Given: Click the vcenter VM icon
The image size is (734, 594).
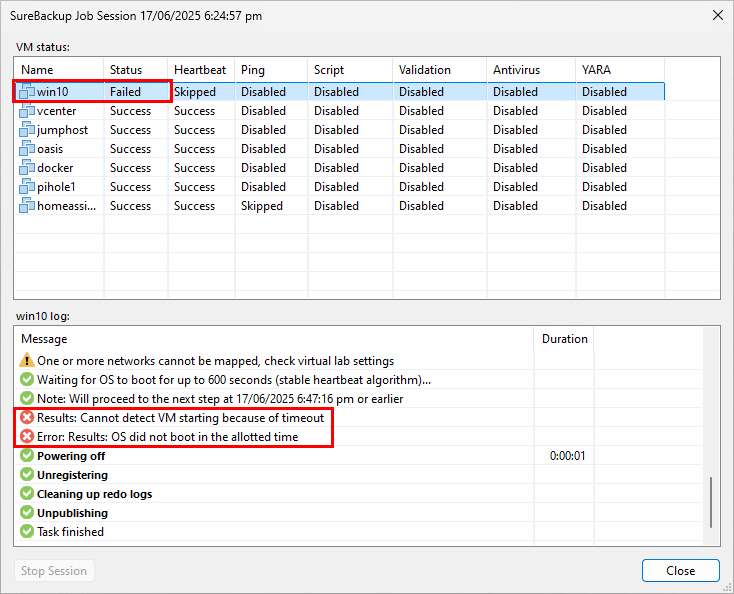Looking at the screenshot, I should pos(28,111).
